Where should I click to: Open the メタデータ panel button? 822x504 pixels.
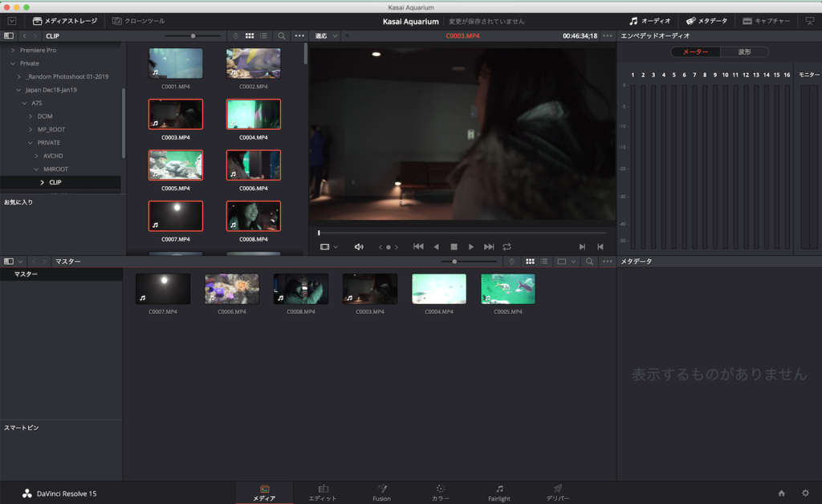tap(706, 20)
